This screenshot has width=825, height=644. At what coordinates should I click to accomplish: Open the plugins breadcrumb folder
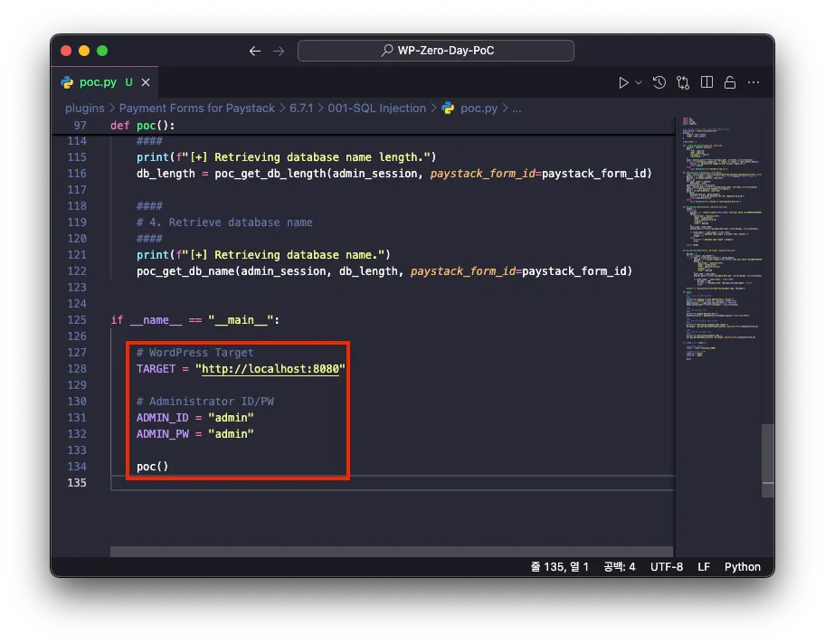pos(84,108)
